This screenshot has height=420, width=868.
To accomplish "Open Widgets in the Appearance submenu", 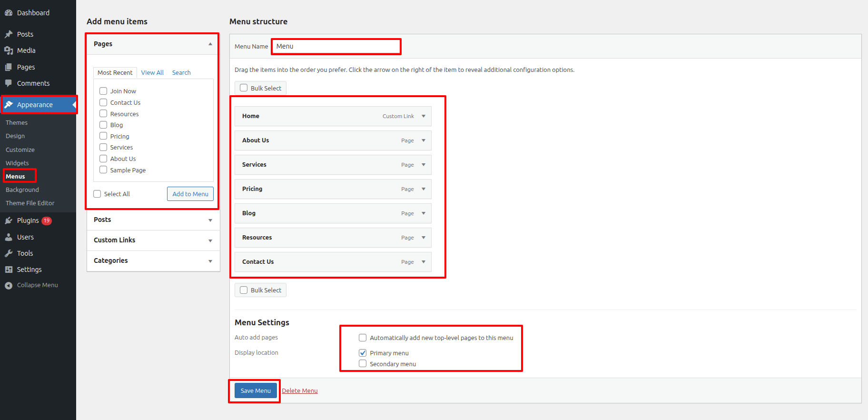I will click(x=17, y=163).
